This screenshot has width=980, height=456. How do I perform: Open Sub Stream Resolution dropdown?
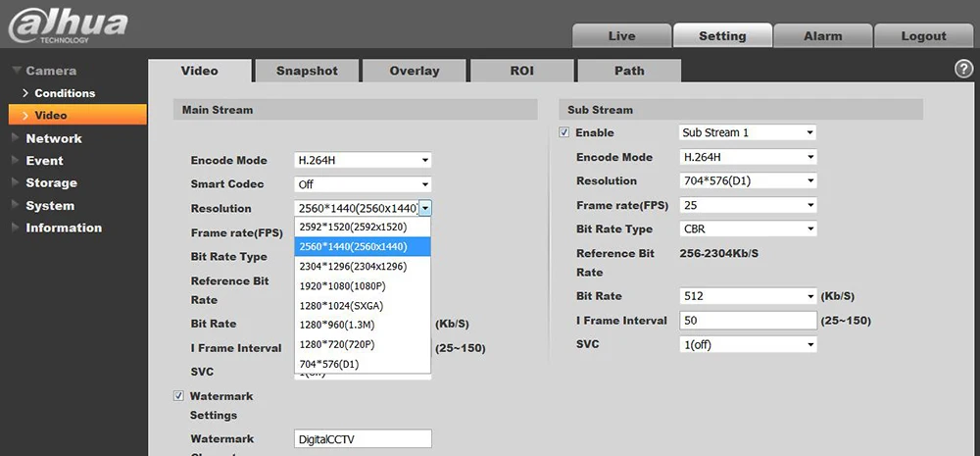[748, 180]
